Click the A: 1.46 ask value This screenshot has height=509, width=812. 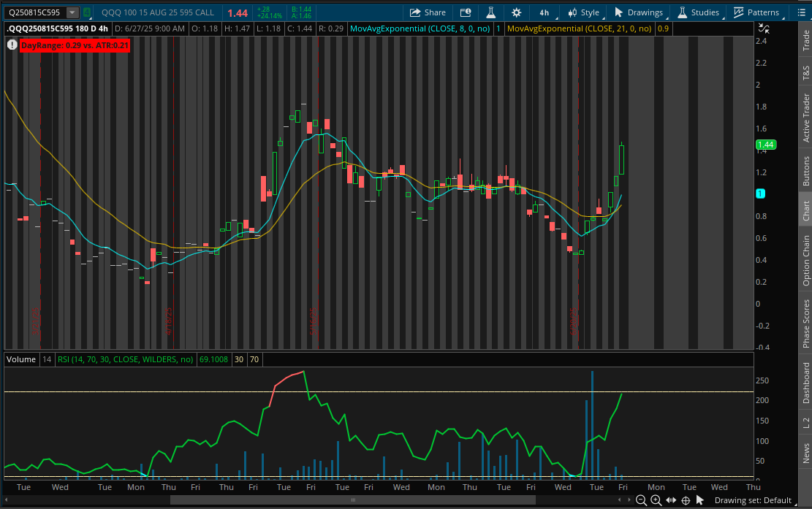pyautogui.click(x=301, y=16)
